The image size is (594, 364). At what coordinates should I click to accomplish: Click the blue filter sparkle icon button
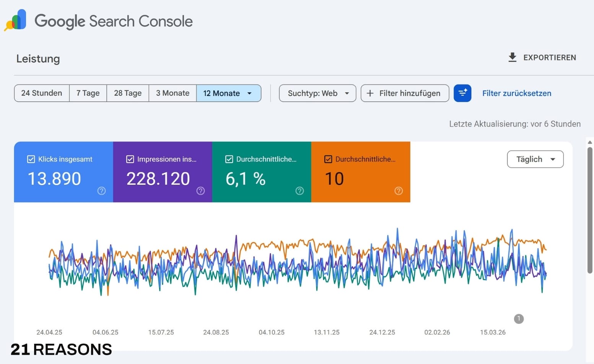pyautogui.click(x=462, y=93)
